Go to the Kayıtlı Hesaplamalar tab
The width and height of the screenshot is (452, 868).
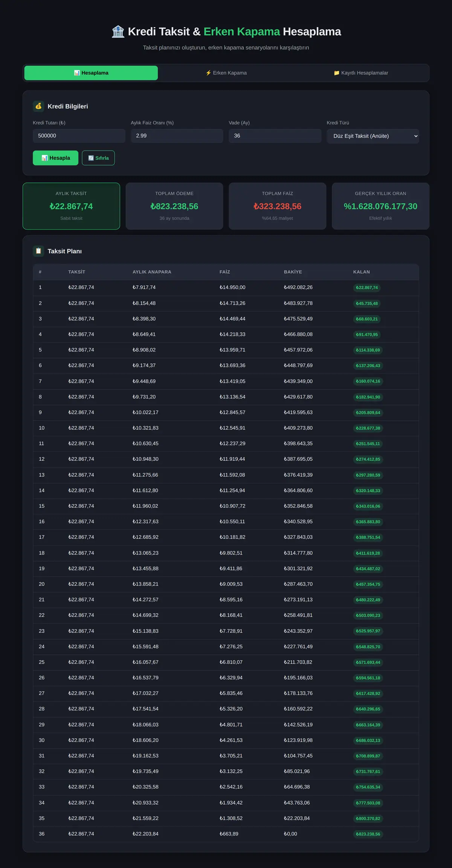coord(361,73)
